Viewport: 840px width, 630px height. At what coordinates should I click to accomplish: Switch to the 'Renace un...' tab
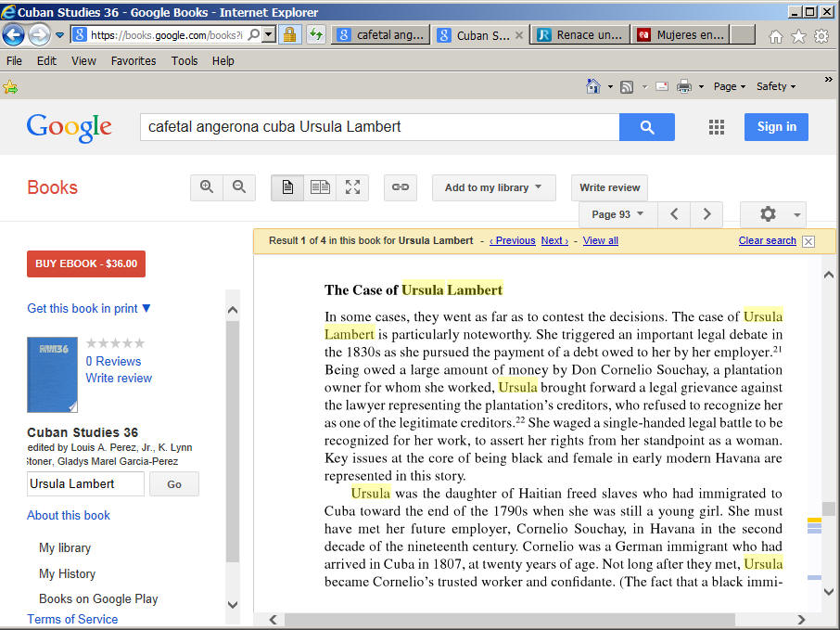[x=580, y=35]
